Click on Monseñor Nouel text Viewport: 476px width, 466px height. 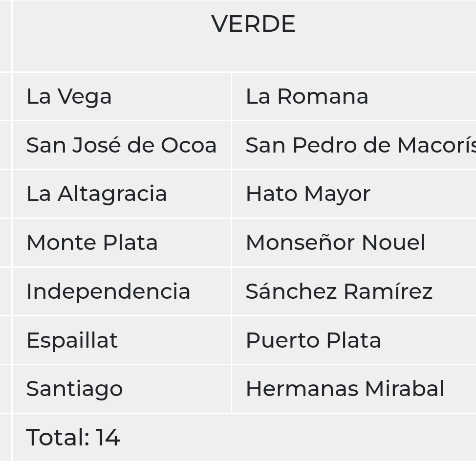(335, 243)
